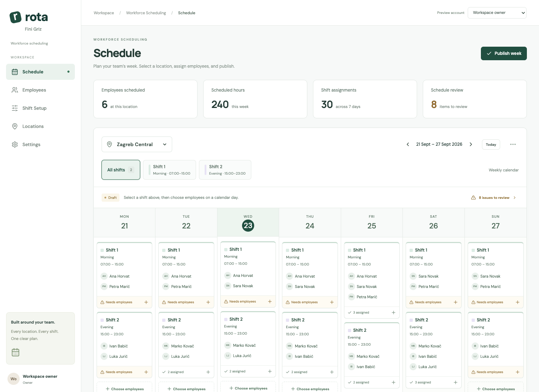Click the Workspace owner profile at bottom-left
Screen dimensions: 539x392
pyautogui.click(x=40, y=379)
